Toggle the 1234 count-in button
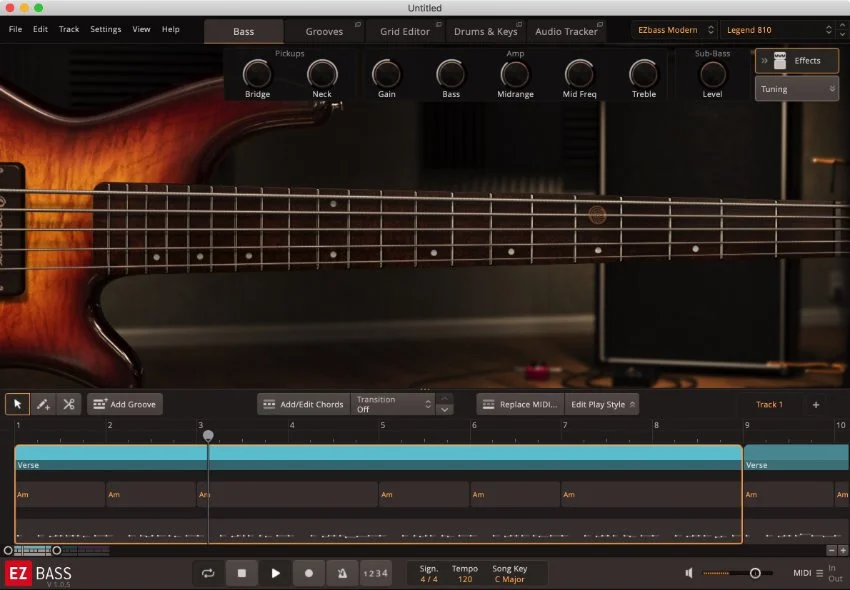The image size is (850, 590). click(x=376, y=573)
